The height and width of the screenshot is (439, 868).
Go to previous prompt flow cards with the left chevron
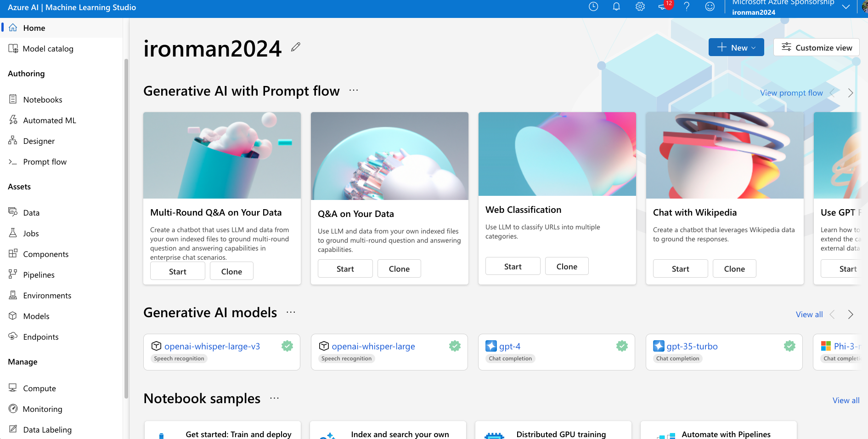[832, 93]
